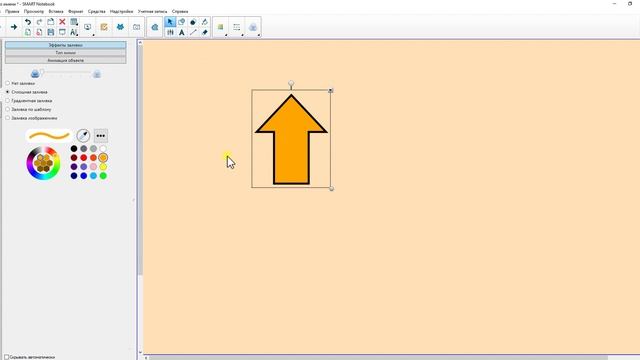
Task: Select the eraser tool
Action: 204,32
